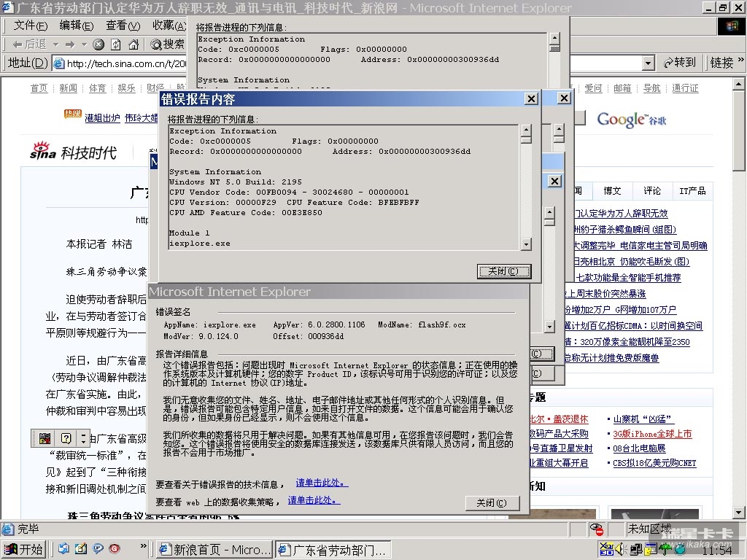
Task: Click the small arrows on floating image toolbar
Action: [x=83, y=438]
